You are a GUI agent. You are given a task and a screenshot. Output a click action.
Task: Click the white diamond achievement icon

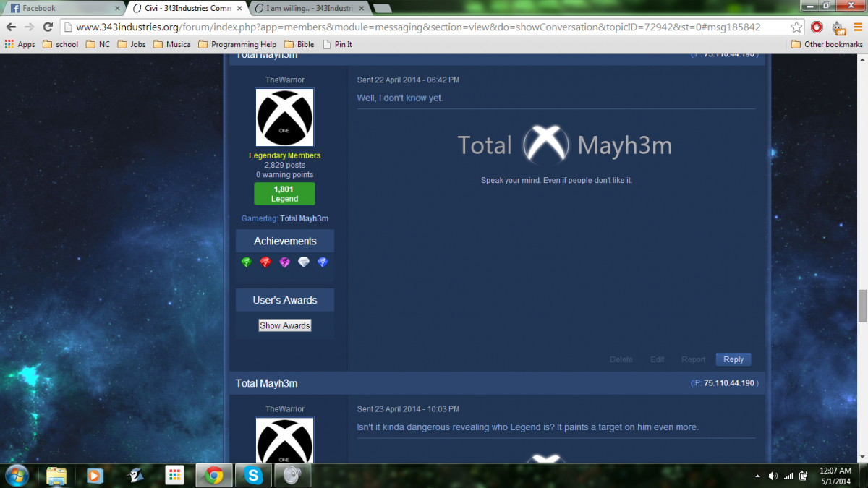point(304,262)
